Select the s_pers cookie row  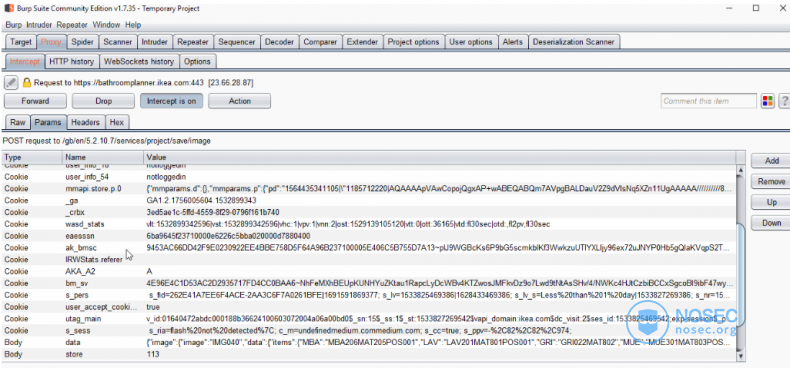tap(368, 295)
